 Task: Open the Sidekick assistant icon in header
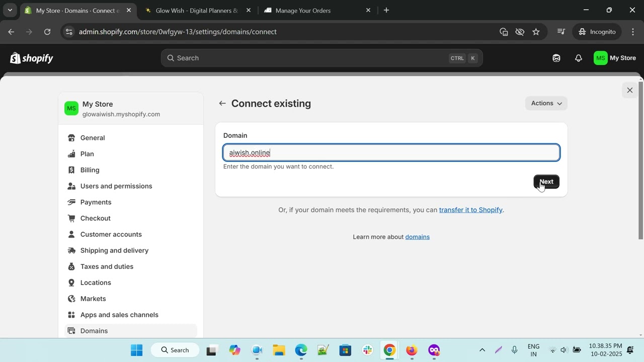[x=556, y=58]
